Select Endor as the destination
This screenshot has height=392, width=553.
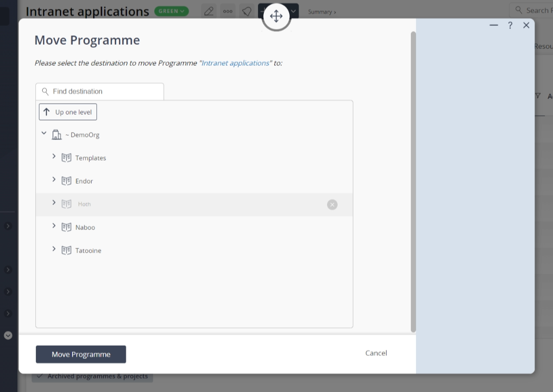coord(84,181)
